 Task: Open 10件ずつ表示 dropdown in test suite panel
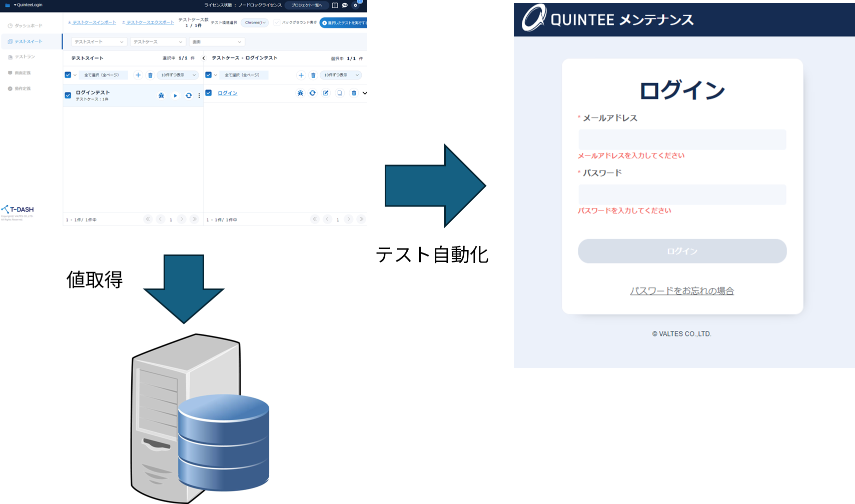(x=178, y=75)
